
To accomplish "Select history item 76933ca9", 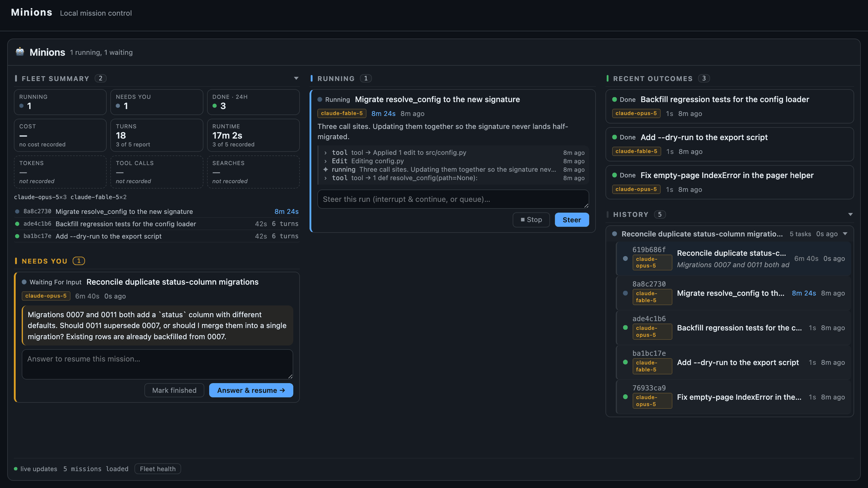I will tap(733, 397).
